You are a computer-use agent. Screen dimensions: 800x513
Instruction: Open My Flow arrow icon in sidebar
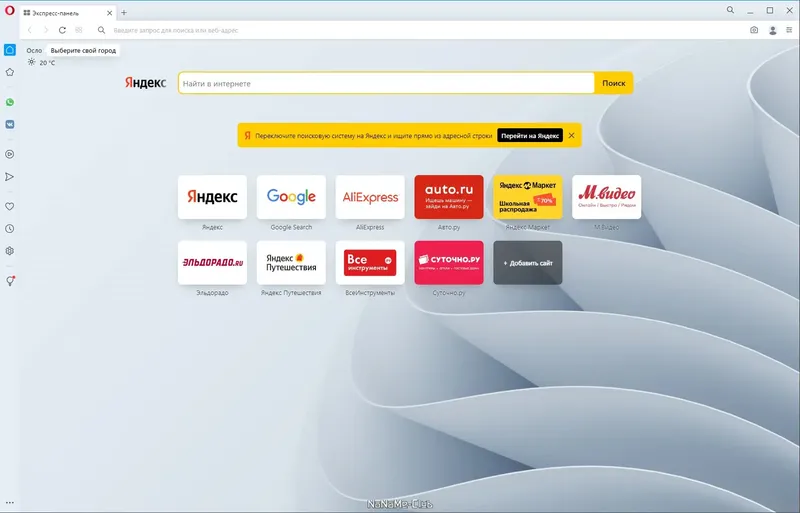tap(10, 177)
